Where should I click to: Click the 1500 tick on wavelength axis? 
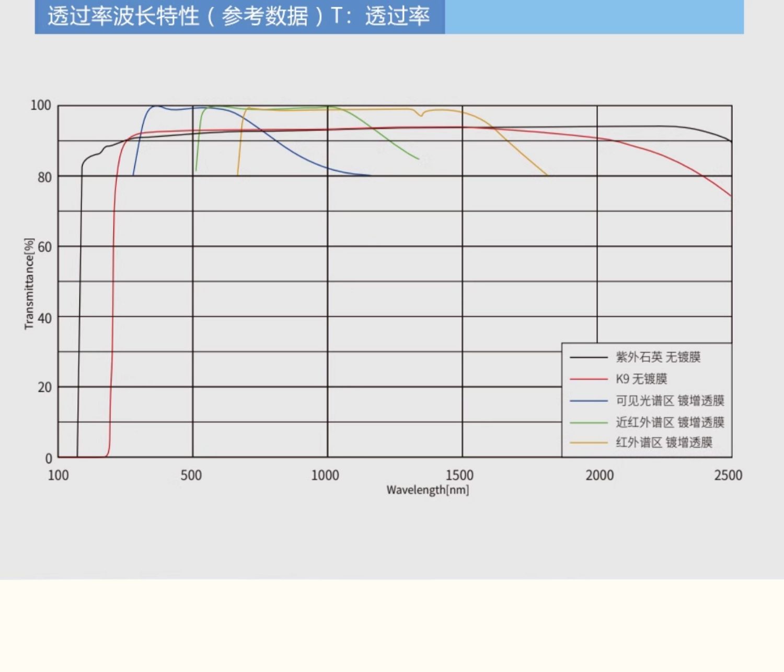pos(459,475)
